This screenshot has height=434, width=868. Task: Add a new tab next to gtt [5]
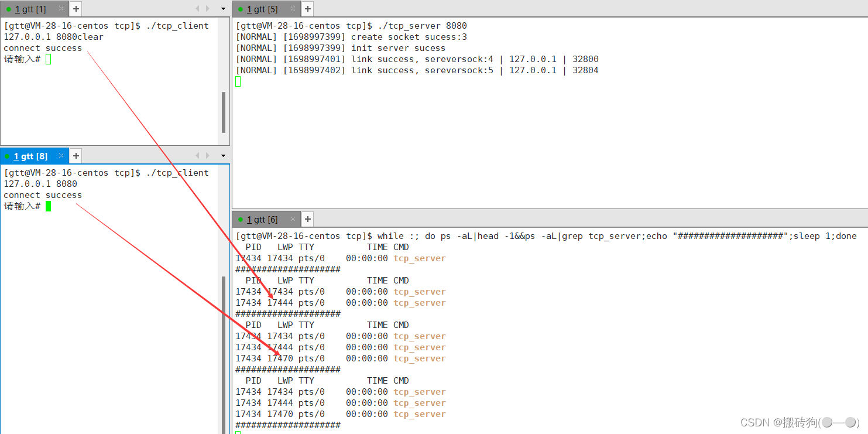pos(308,9)
